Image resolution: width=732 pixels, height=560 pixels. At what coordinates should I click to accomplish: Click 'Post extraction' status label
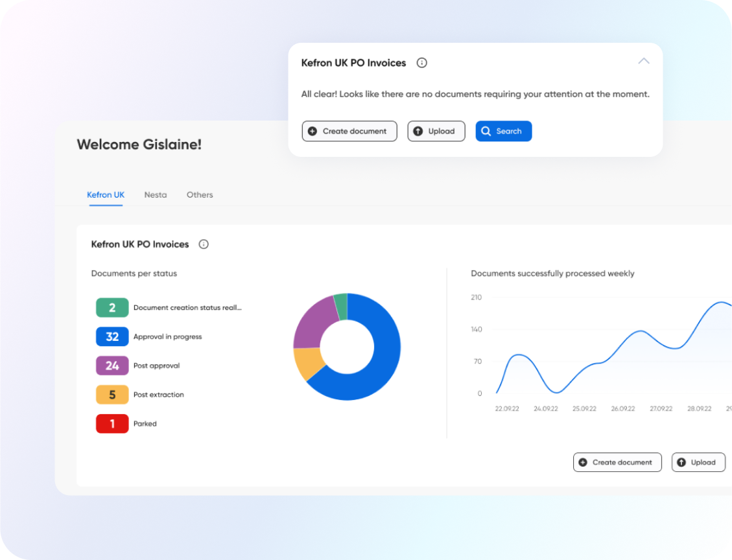click(159, 394)
